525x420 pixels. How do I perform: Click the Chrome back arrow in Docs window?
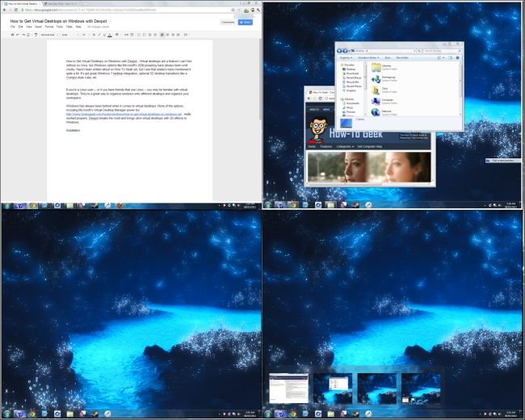click(5, 10)
